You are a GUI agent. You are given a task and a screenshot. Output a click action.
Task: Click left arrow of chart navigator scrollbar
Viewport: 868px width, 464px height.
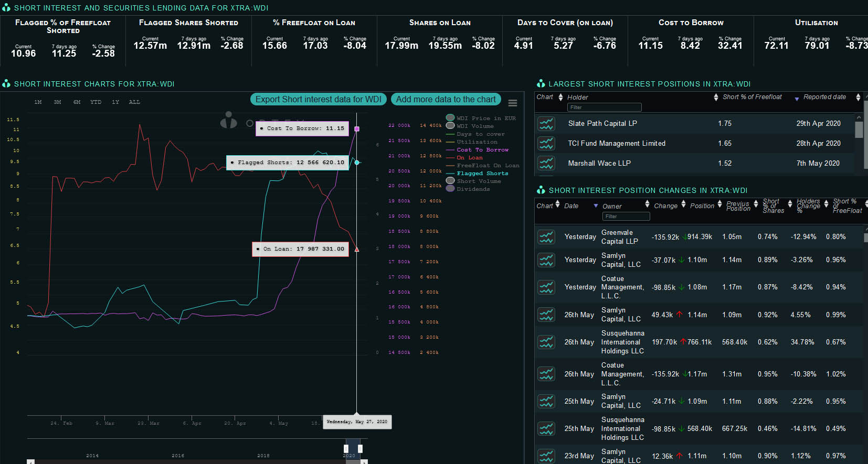pos(30,462)
